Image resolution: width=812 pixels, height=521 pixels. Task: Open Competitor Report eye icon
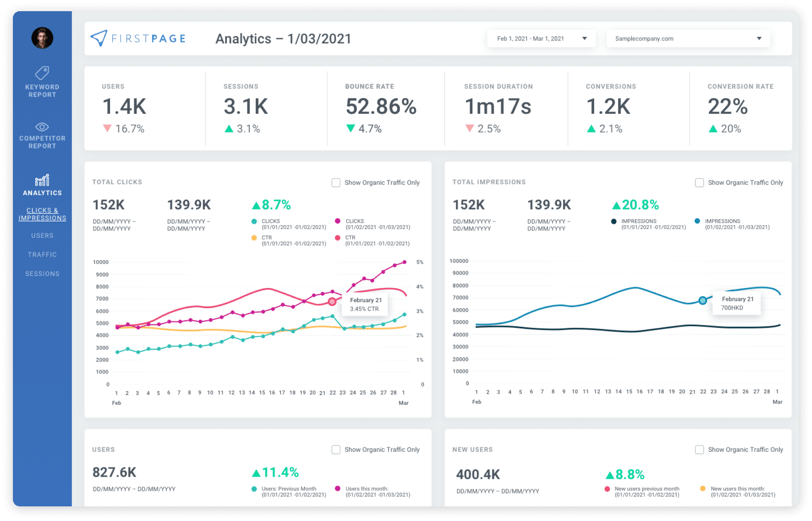[x=42, y=127]
